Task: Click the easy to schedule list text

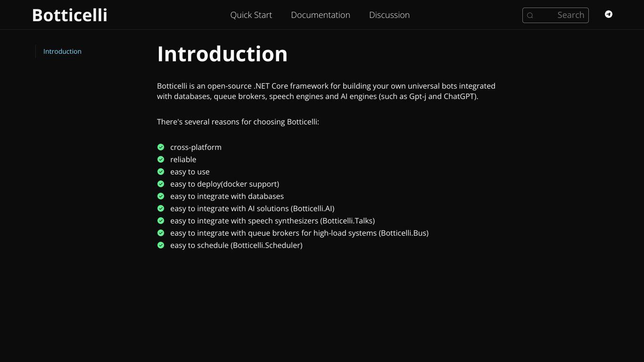Action: click(x=236, y=245)
